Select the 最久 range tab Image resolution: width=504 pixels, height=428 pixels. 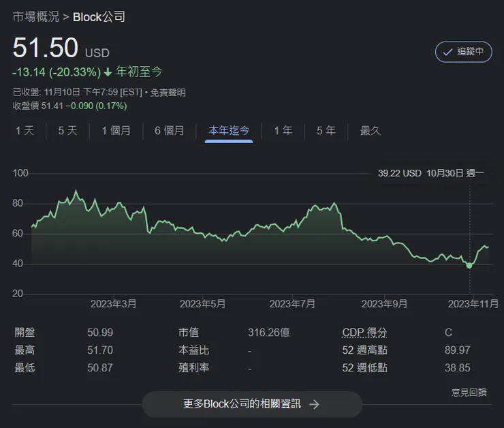tap(371, 131)
